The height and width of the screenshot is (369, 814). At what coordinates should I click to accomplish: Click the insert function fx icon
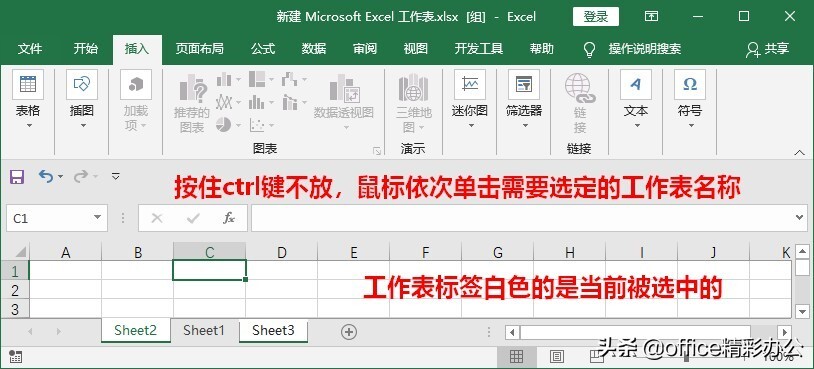click(229, 218)
